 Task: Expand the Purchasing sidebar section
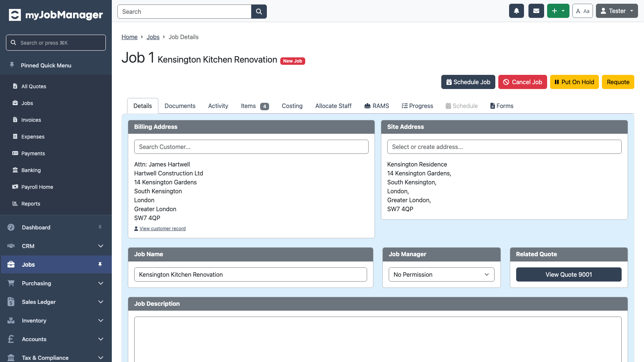[x=56, y=283]
